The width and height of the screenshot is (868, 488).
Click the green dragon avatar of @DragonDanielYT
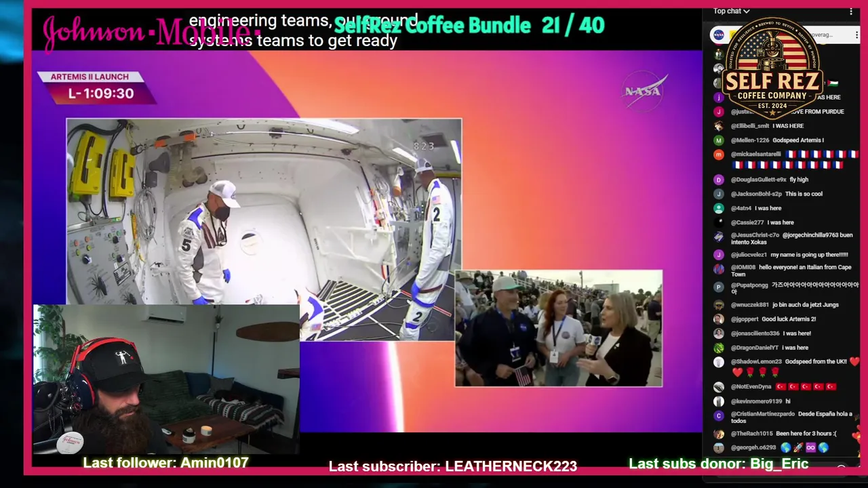(x=719, y=348)
